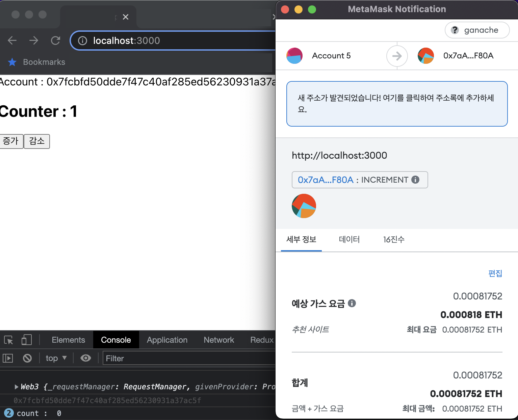
Task: Click the recipient address 0x7aA...F80A at top
Action: click(x=468, y=56)
